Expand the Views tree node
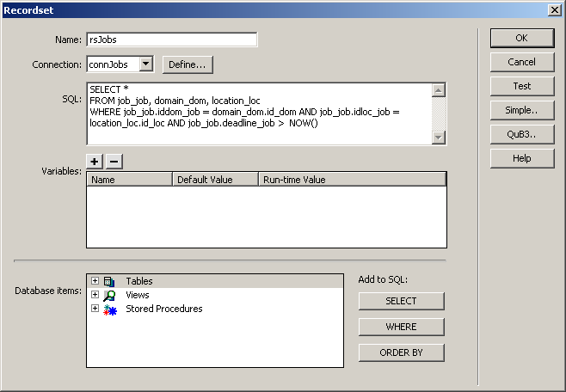The width and height of the screenshot is (566, 392). tap(95, 295)
